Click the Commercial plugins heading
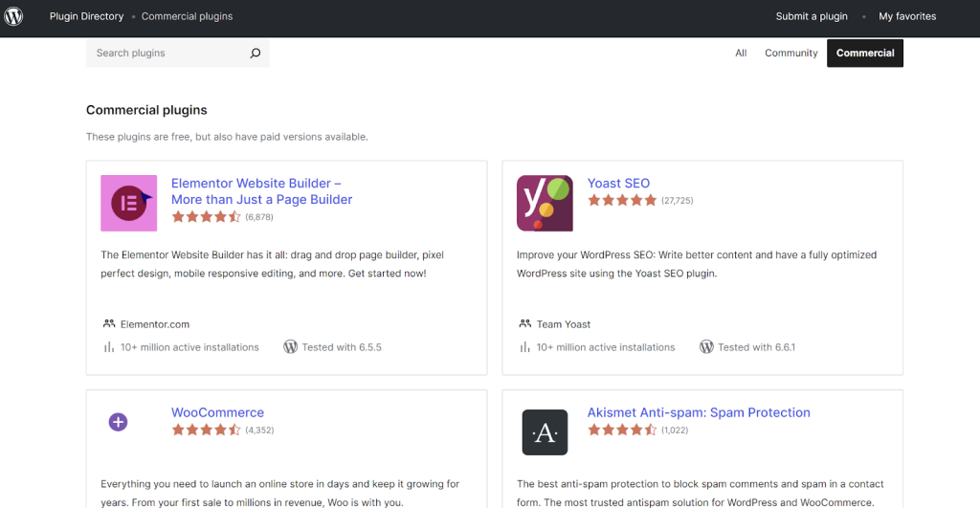 coord(146,110)
